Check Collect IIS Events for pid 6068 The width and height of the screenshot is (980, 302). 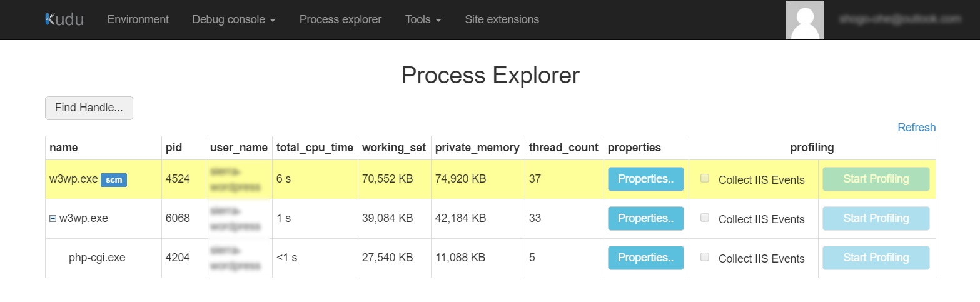pyautogui.click(x=705, y=218)
